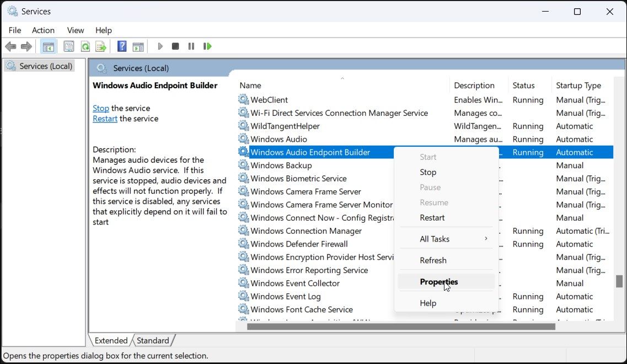Select the Windows Backup service in the list
This screenshot has height=364, width=627.
[281, 165]
